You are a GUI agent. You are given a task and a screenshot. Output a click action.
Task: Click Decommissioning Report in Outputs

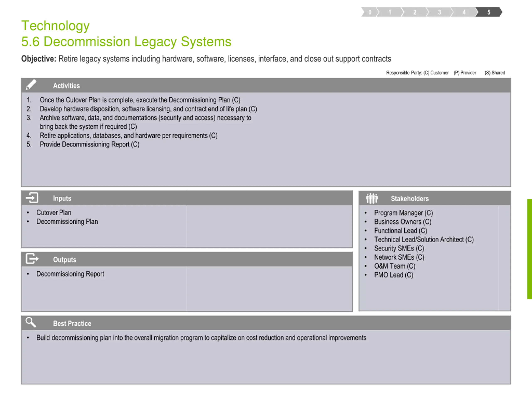pos(70,274)
